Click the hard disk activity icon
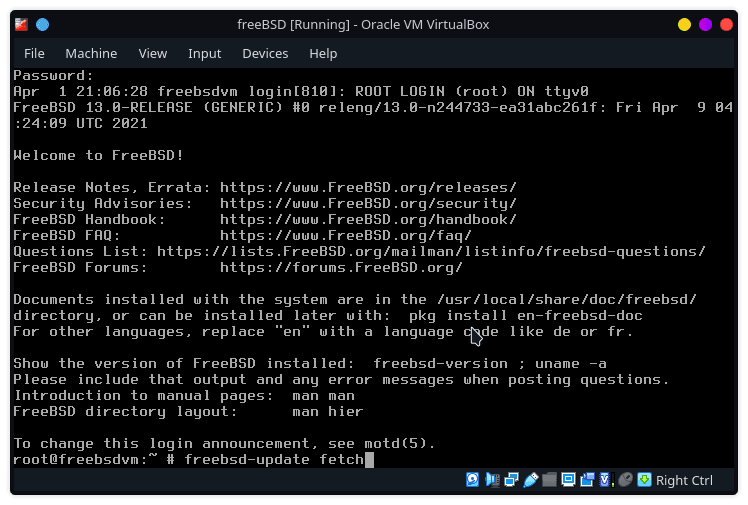 point(472,480)
